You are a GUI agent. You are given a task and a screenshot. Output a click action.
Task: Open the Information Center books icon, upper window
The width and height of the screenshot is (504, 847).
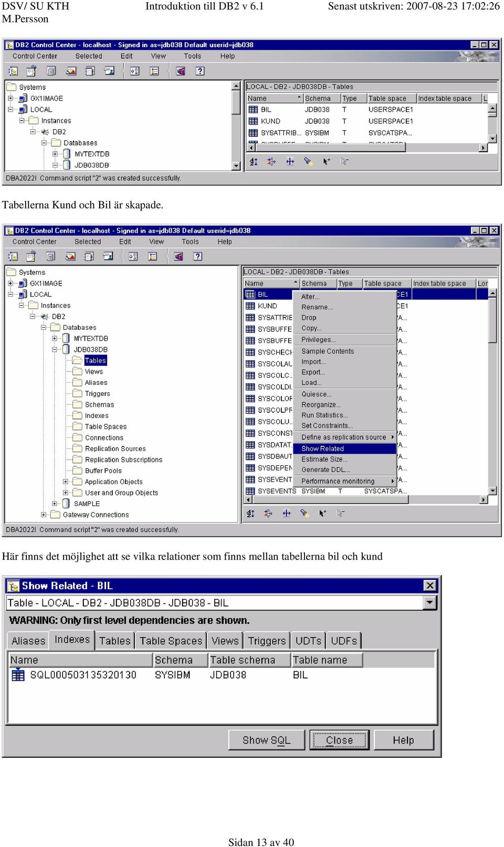181,71
